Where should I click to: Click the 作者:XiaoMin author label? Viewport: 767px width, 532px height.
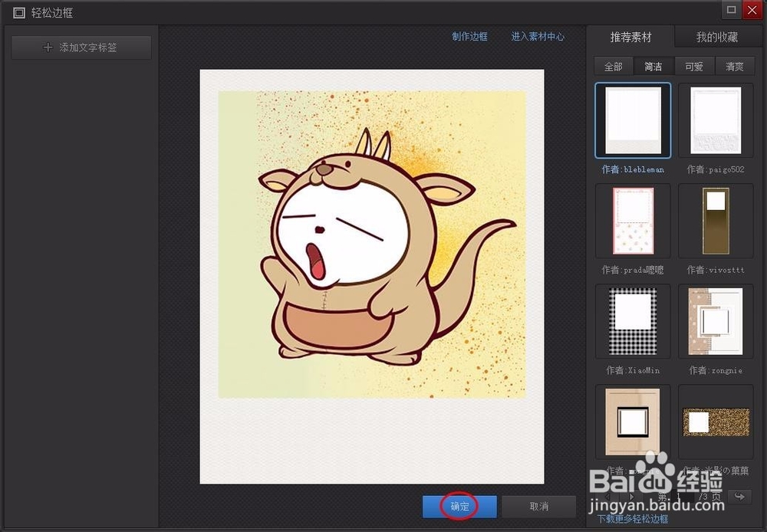click(x=633, y=371)
